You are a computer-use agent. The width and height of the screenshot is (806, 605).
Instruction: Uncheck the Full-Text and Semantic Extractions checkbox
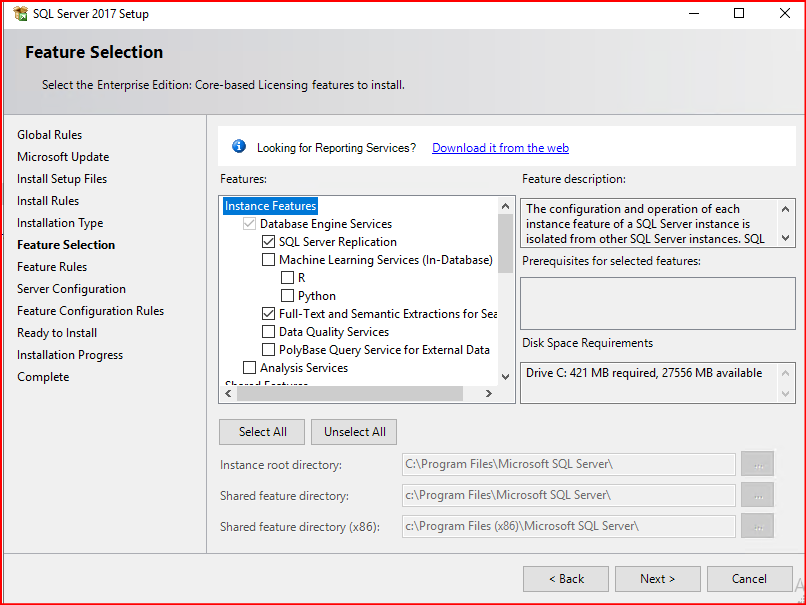[268, 314]
